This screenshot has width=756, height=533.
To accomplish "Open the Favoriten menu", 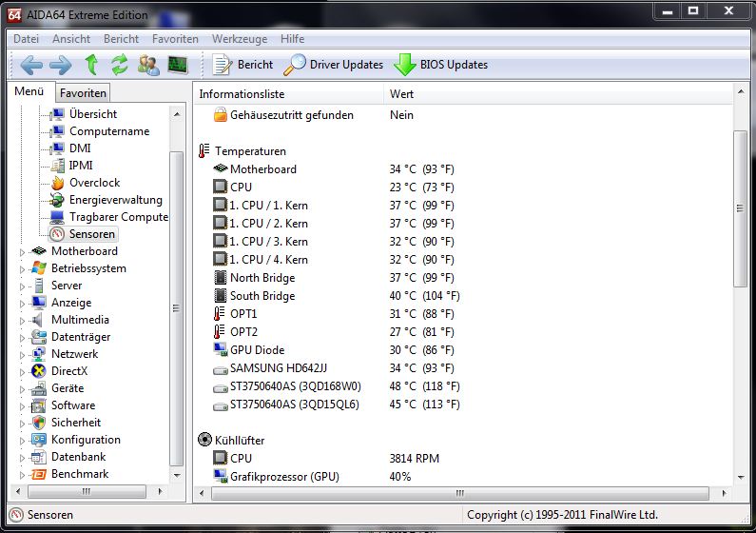I will tap(175, 39).
